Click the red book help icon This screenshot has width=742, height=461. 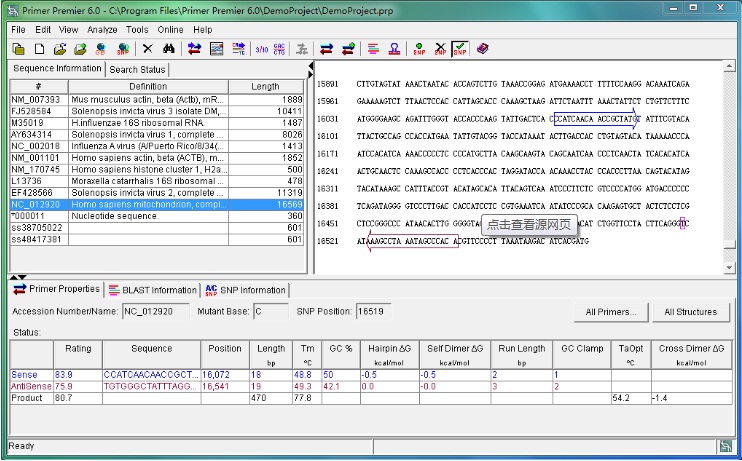483,48
